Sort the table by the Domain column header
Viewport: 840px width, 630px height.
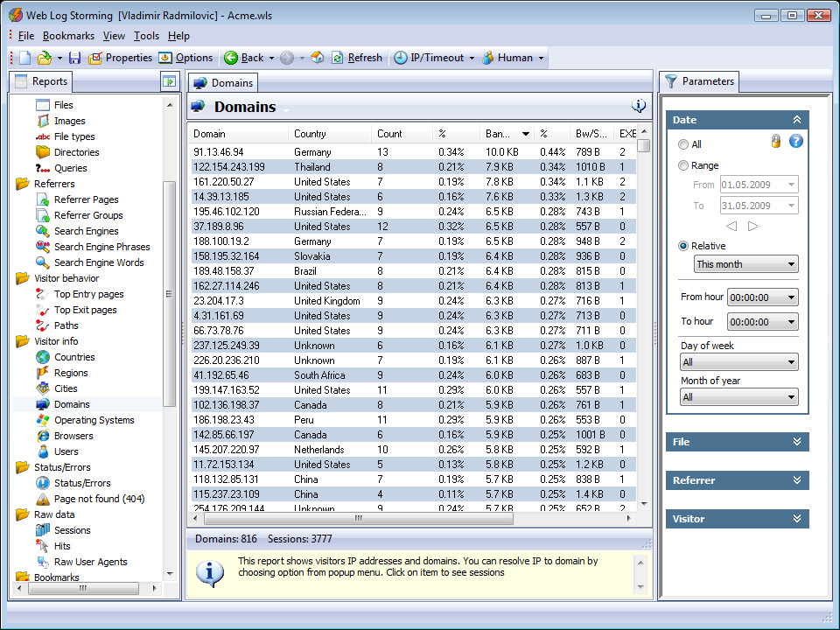[x=238, y=134]
